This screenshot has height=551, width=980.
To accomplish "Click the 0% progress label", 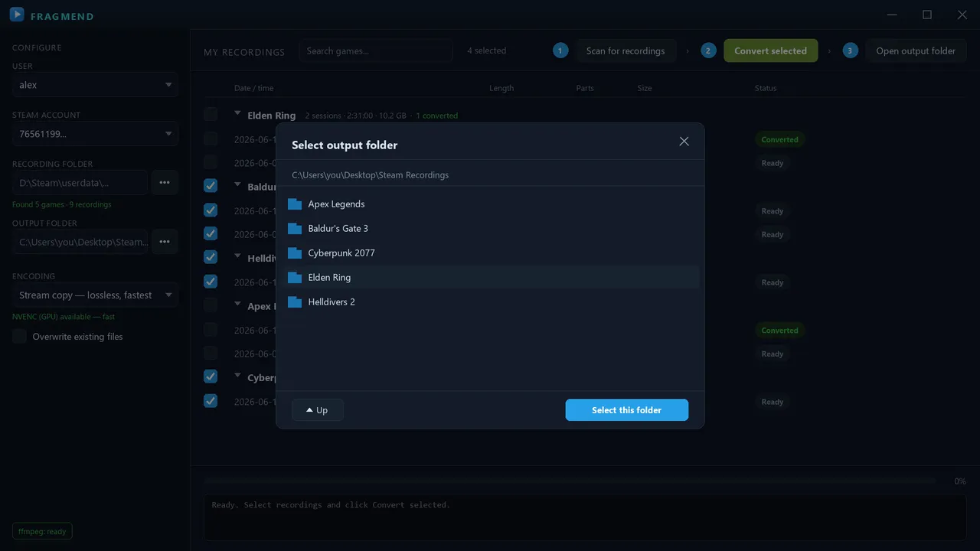I will click(x=960, y=481).
